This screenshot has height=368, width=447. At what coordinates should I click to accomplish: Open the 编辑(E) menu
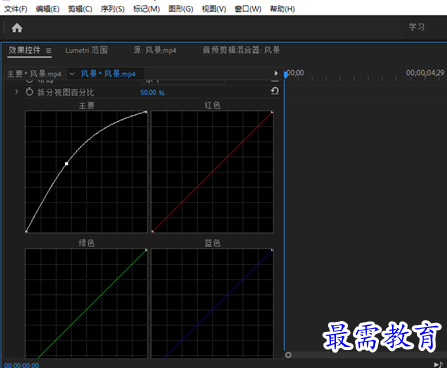pos(48,9)
